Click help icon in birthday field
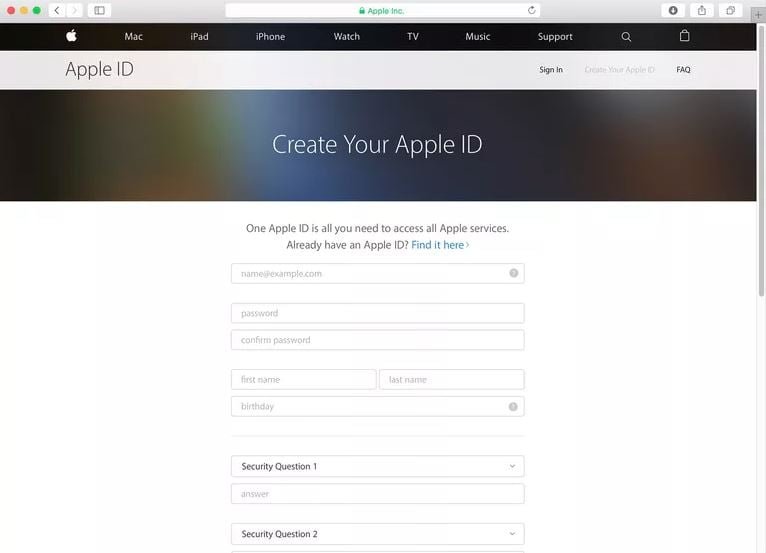This screenshot has width=766, height=553. tap(513, 407)
